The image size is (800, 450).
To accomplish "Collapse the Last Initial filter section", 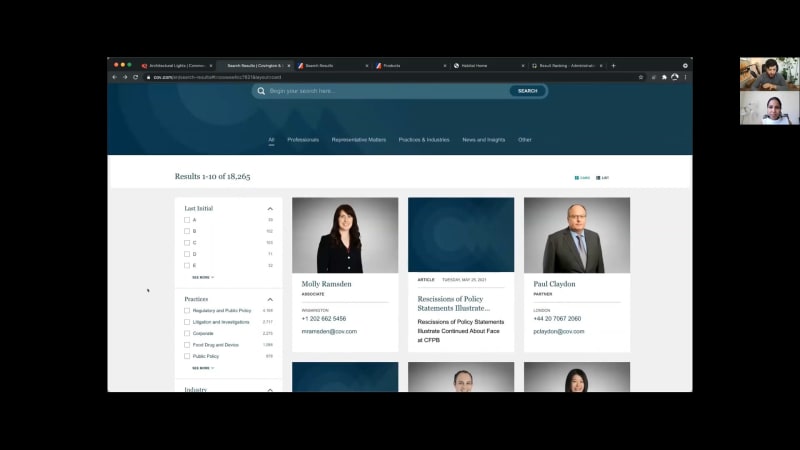I will pos(270,208).
